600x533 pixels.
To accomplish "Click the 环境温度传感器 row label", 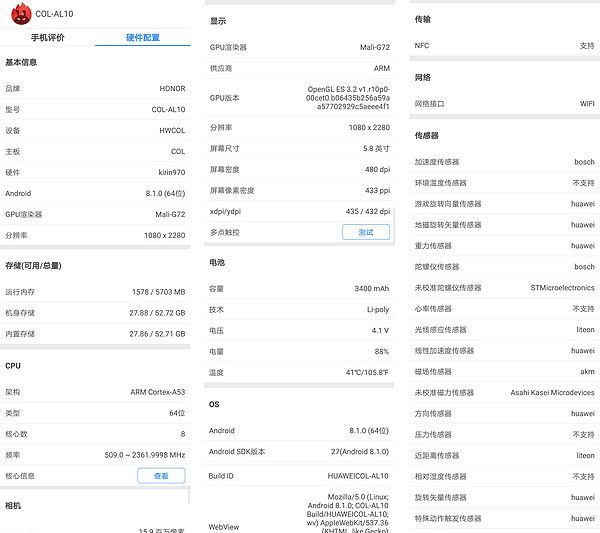I will pyautogui.click(x=440, y=183).
